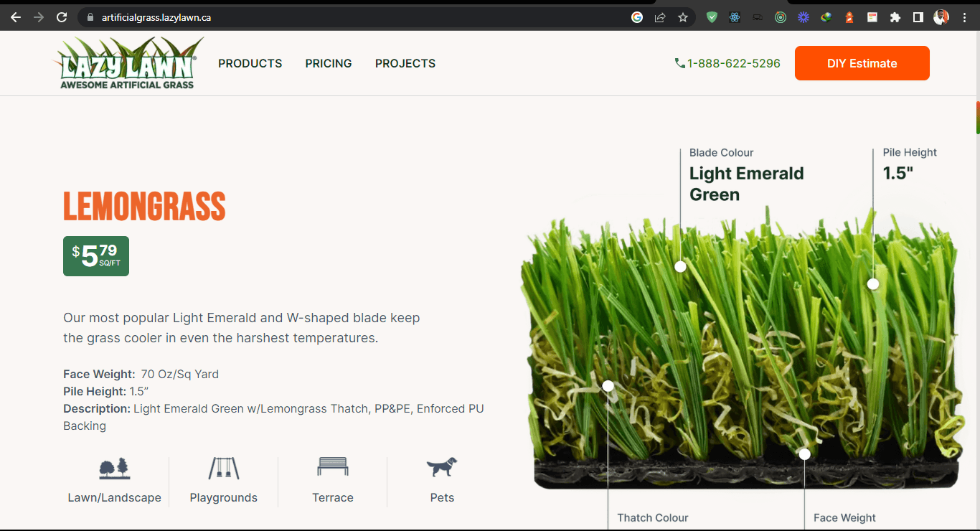Click the vertical scrollbar thumb
The width and height of the screenshot is (980, 531).
(977, 118)
